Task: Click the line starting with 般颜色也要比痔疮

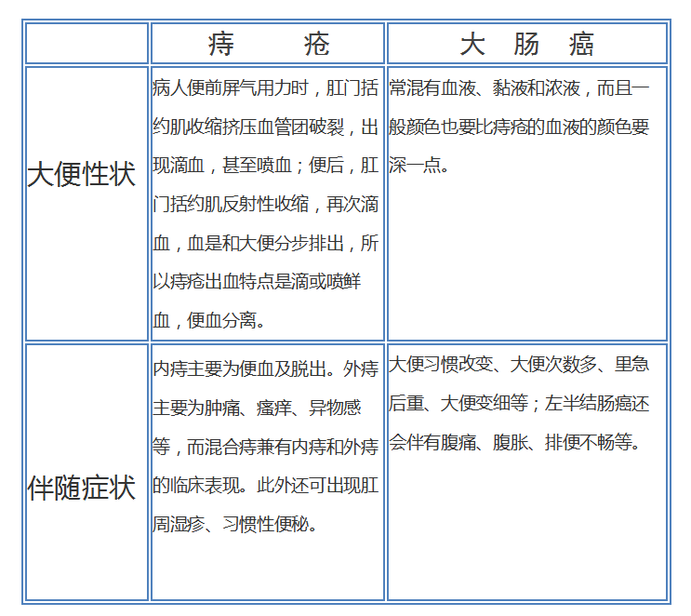Action: click(520, 127)
